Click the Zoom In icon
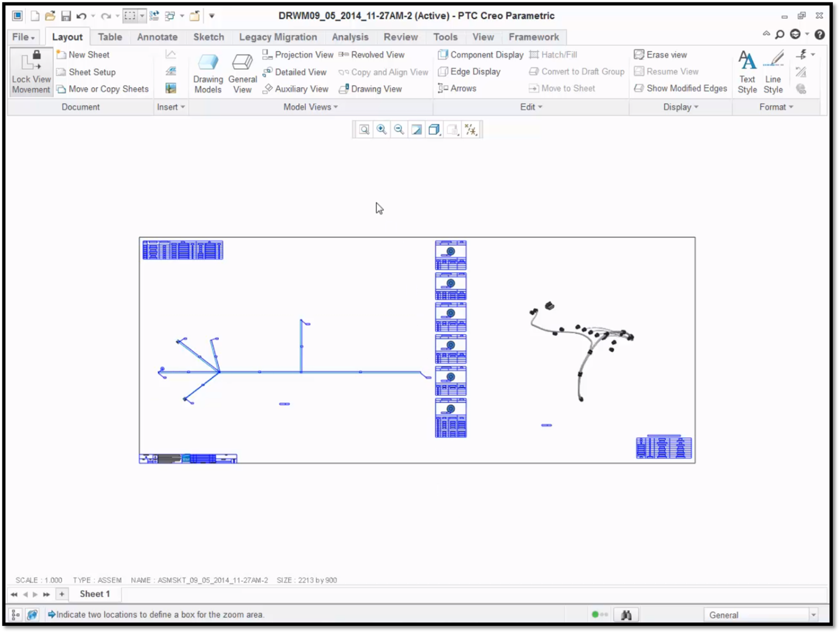This screenshot has height=633, width=840. pyautogui.click(x=382, y=130)
